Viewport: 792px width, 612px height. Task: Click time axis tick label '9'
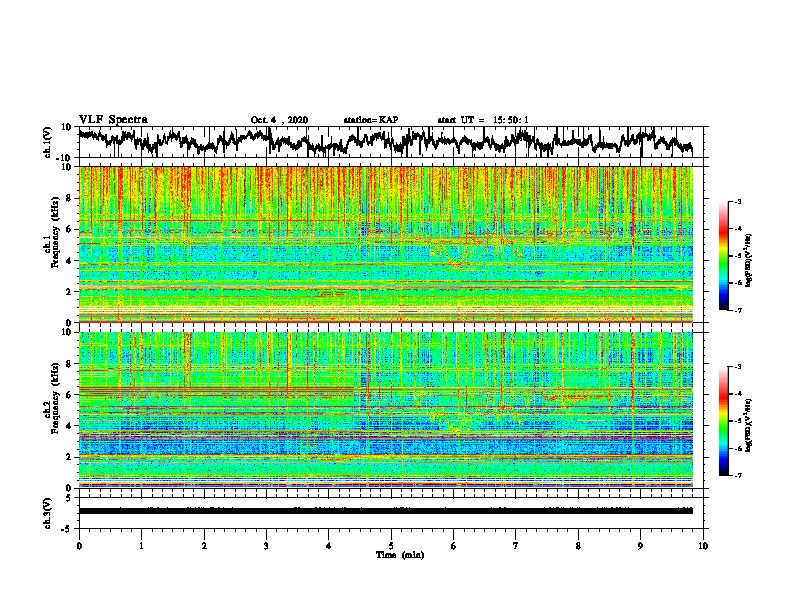click(x=640, y=545)
